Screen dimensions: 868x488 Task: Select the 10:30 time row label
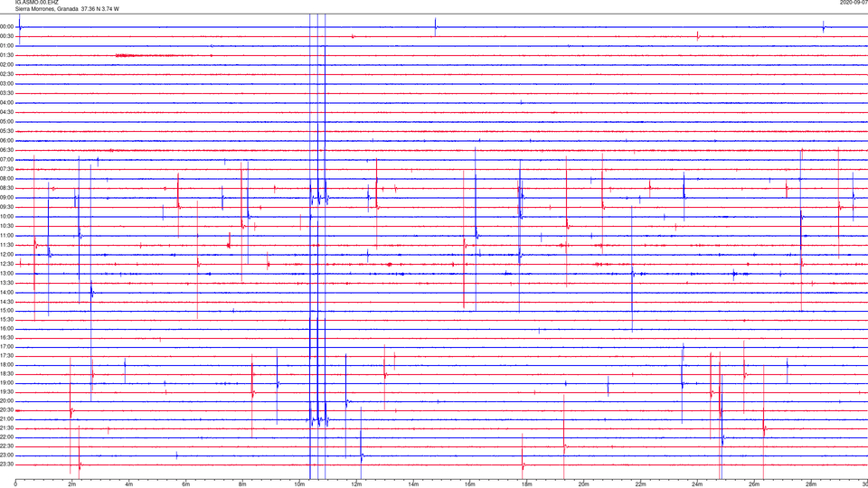tap(7, 226)
